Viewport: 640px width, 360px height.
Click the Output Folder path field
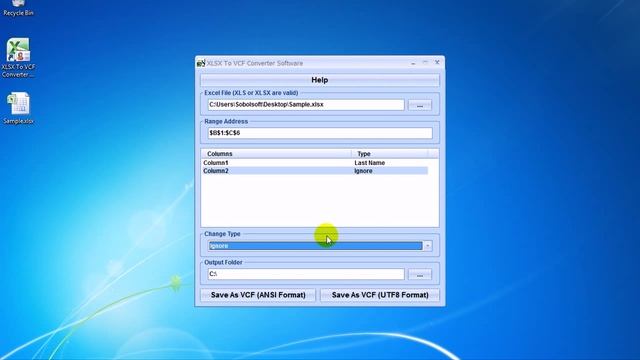pos(306,274)
